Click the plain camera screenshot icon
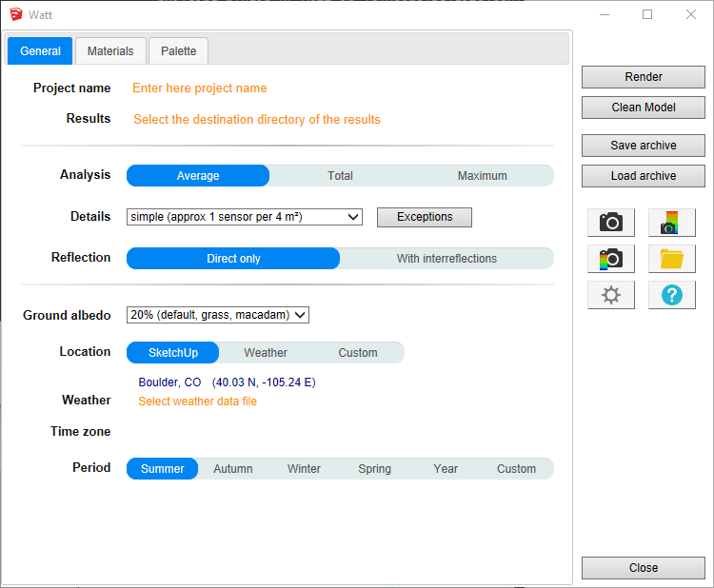The width and height of the screenshot is (714, 588). click(610, 223)
